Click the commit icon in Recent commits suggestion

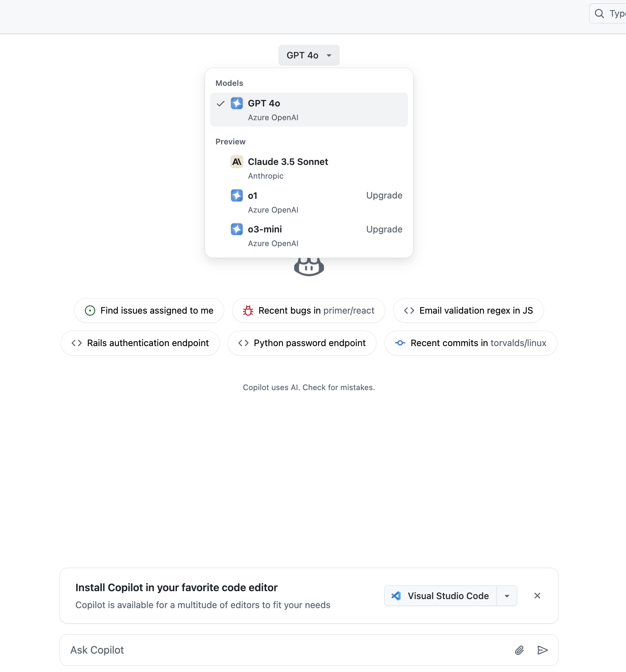400,343
